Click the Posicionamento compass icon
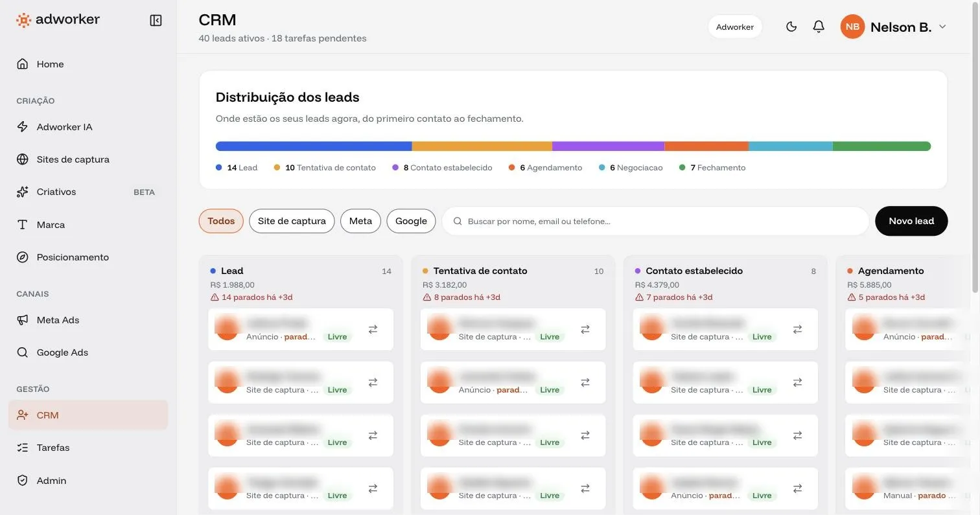The image size is (980, 515). point(23,257)
